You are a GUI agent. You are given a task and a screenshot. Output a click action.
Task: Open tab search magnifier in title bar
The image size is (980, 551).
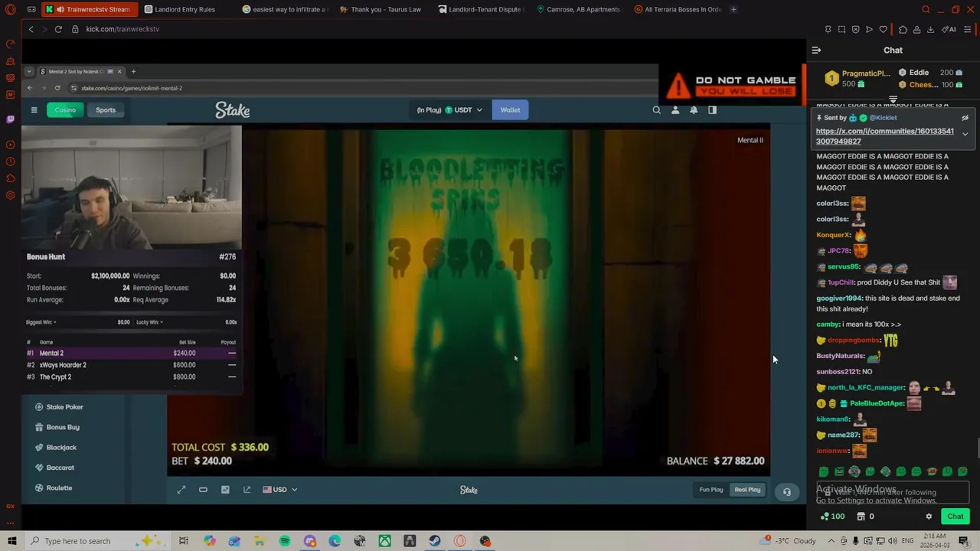[x=926, y=9]
